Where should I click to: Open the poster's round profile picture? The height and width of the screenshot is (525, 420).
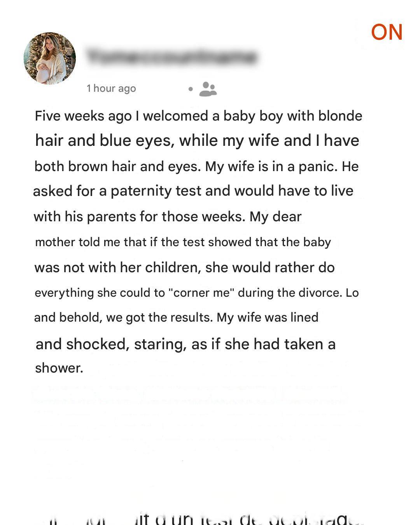[50, 58]
